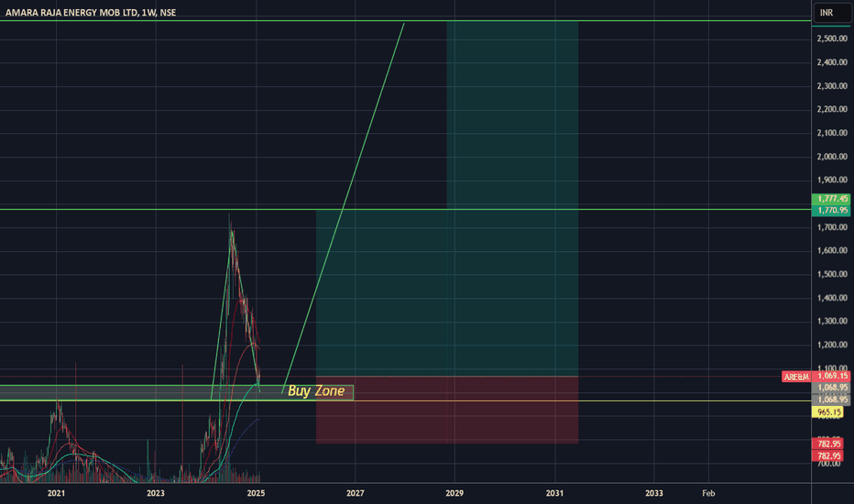Viewport: 854px width, 504px height.
Task: Select the red stop-loss risk zone
Action: [x=446, y=410]
